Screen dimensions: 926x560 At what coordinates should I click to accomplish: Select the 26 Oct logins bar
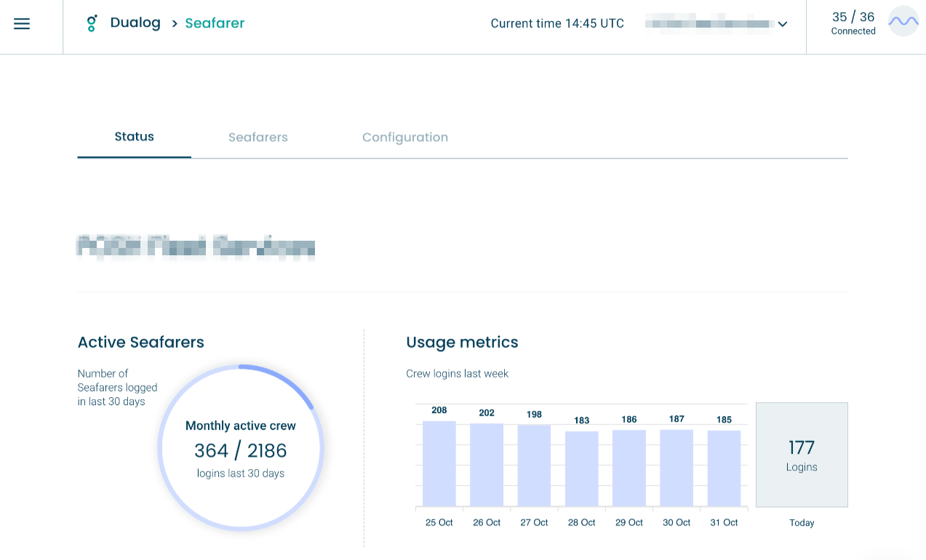tap(487, 465)
